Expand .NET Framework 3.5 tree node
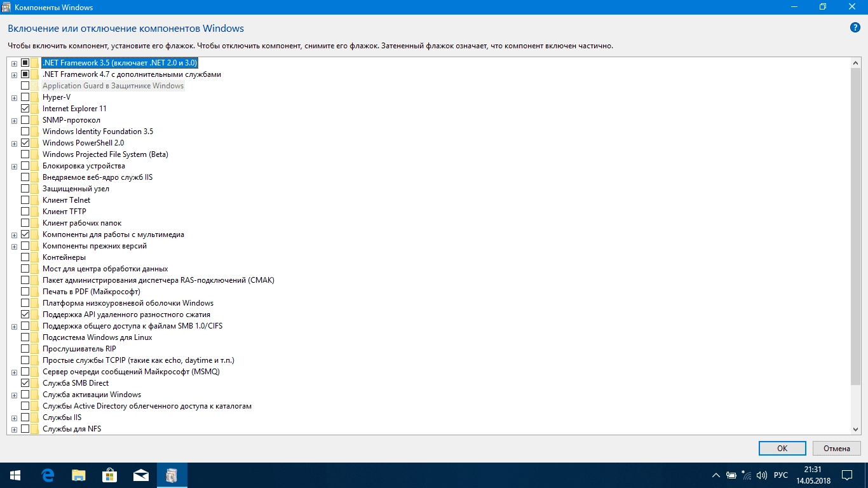The image size is (868, 488). pos(14,64)
